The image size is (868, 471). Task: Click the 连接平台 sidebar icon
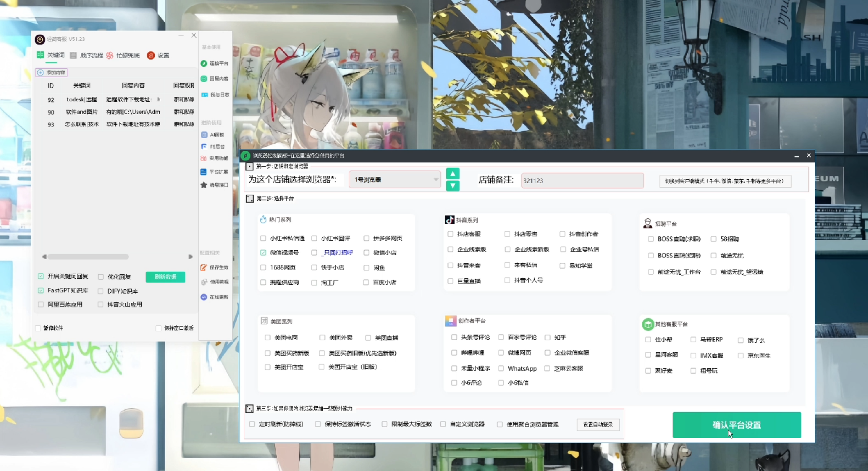[203, 63]
